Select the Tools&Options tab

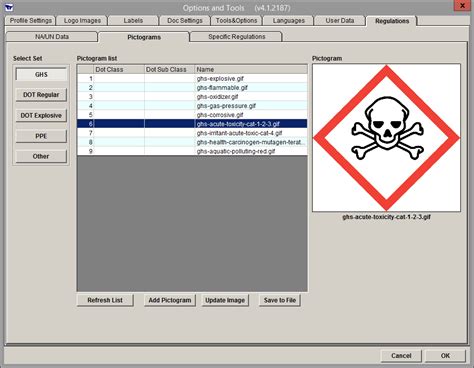[236, 21]
